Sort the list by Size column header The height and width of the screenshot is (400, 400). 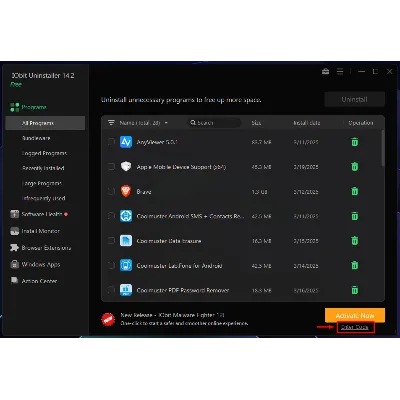click(256, 123)
